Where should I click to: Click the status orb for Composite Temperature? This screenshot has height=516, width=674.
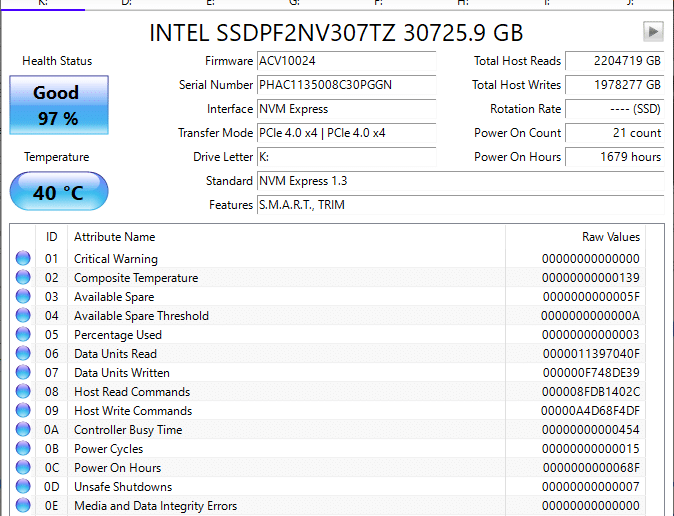(x=23, y=277)
